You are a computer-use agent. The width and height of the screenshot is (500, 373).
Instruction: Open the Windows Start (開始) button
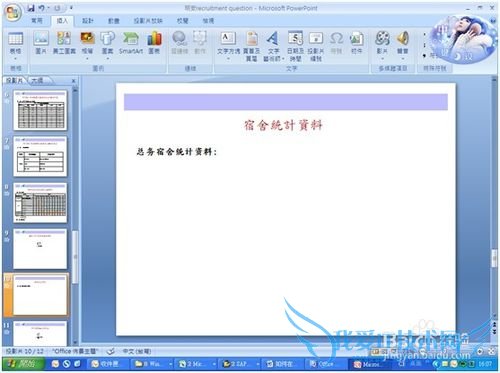tap(24, 364)
